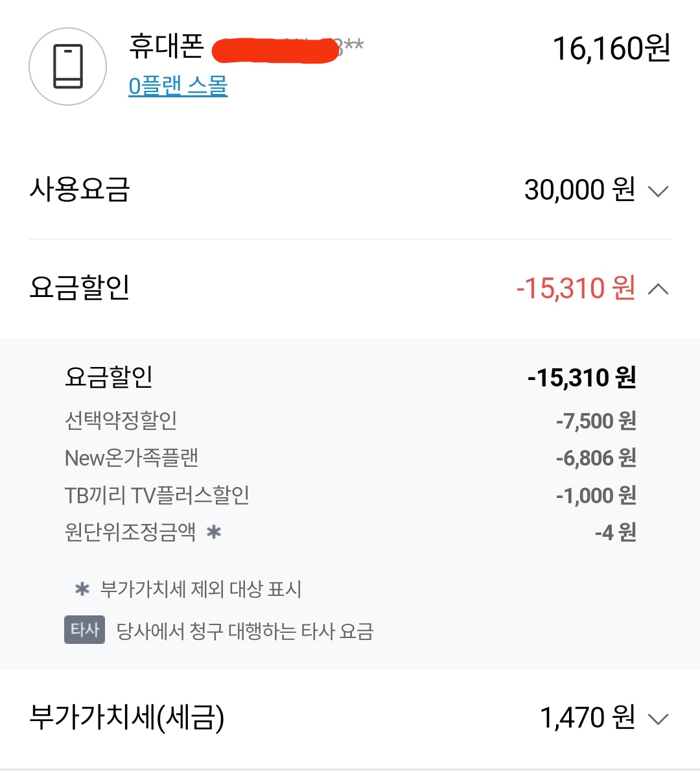This screenshot has height=771, width=700.
Task: Tap the 부가가치세(세금) row label
Action: (x=127, y=717)
